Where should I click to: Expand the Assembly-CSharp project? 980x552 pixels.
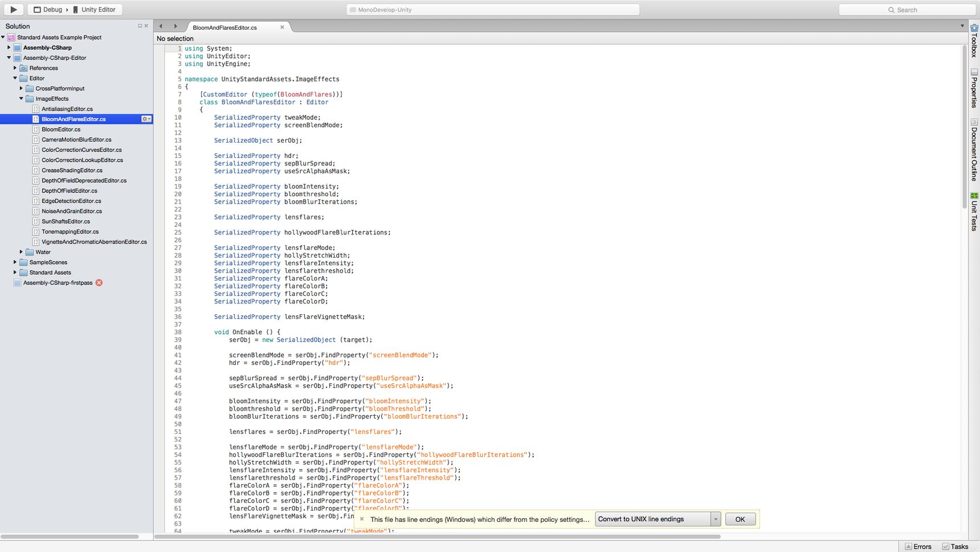[x=9, y=47]
